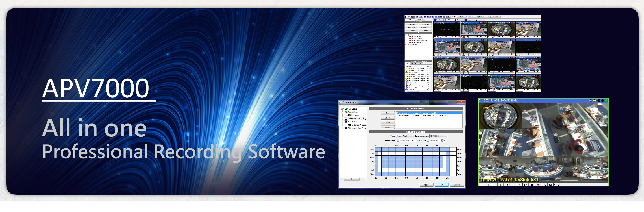Move schedule item Lower
Image resolution: width=644 pixels, height=212 pixels.
(388, 127)
